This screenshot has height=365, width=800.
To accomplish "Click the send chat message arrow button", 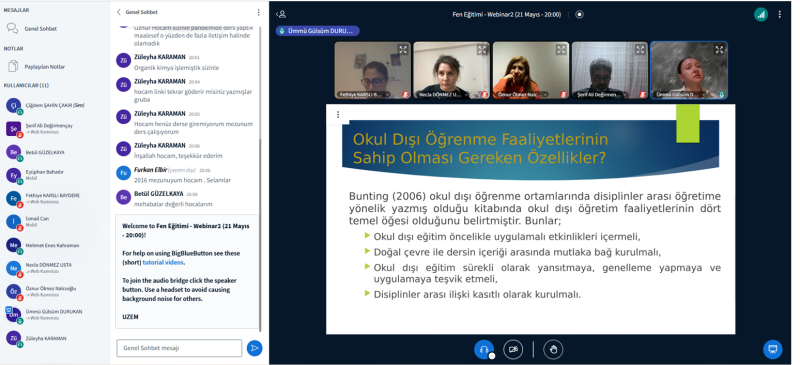I will [x=254, y=348].
